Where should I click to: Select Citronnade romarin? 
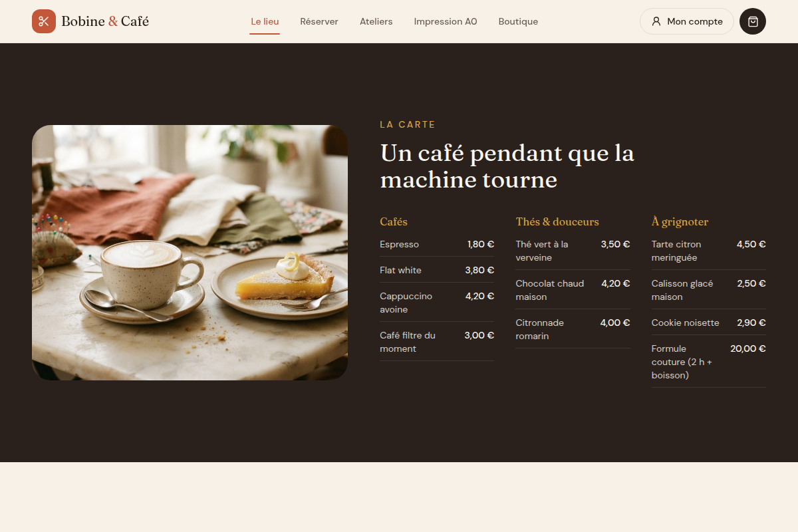(573, 329)
